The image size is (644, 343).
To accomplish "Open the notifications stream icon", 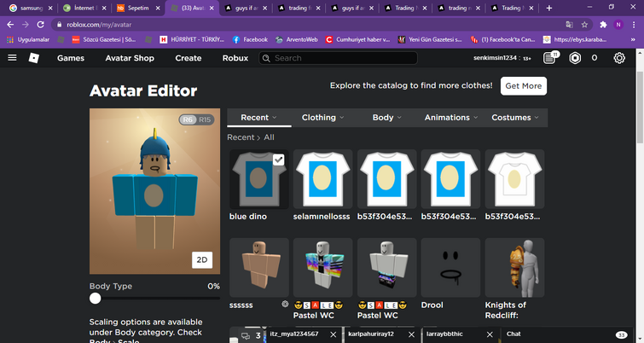I will tap(549, 58).
